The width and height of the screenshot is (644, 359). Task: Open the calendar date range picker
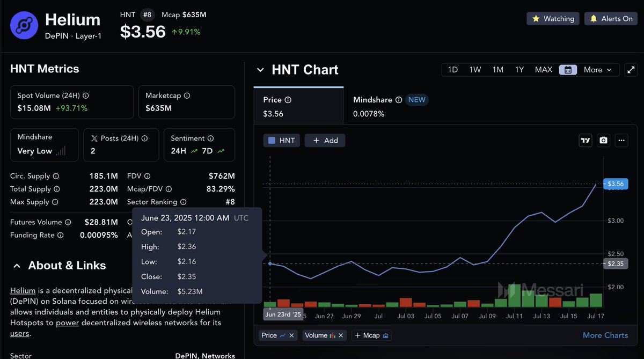click(568, 70)
